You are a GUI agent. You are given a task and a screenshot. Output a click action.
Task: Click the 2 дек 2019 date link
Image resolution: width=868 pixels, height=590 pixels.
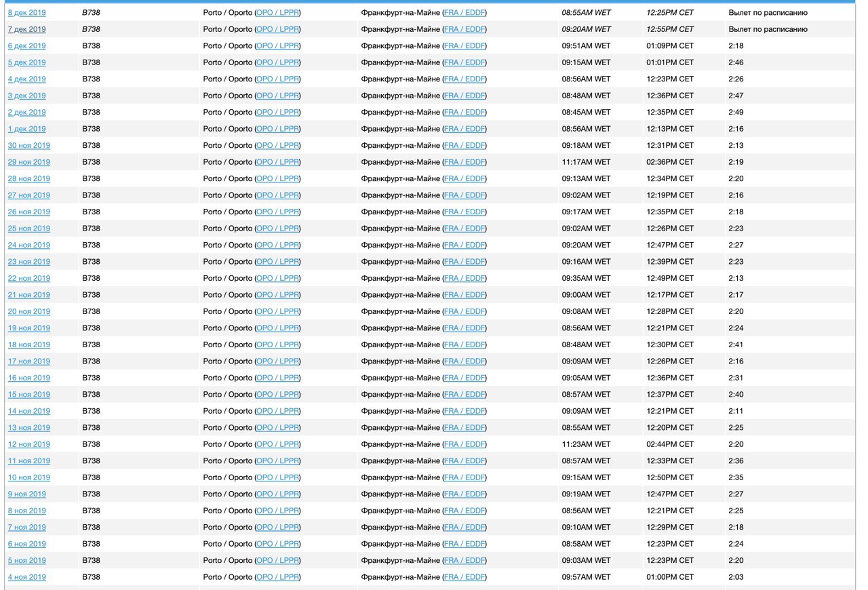27,113
